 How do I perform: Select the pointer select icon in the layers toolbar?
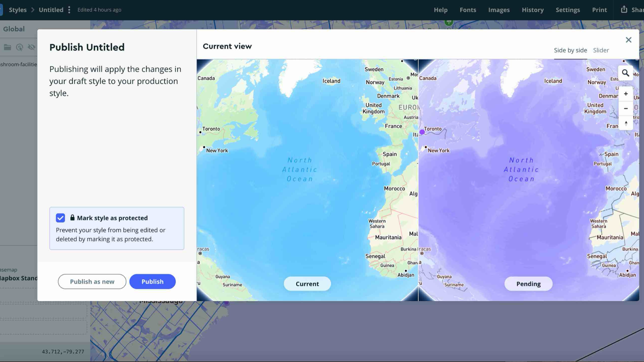point(20,47)
